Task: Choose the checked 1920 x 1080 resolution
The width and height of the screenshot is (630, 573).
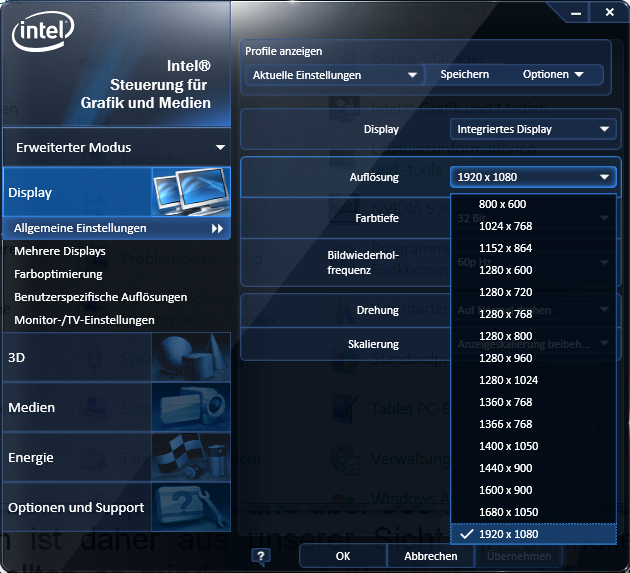Action: click(533, 534)
